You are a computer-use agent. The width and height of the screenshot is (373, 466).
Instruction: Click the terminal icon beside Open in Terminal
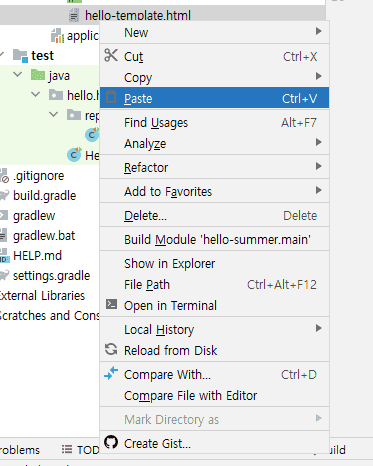[111, 304]
